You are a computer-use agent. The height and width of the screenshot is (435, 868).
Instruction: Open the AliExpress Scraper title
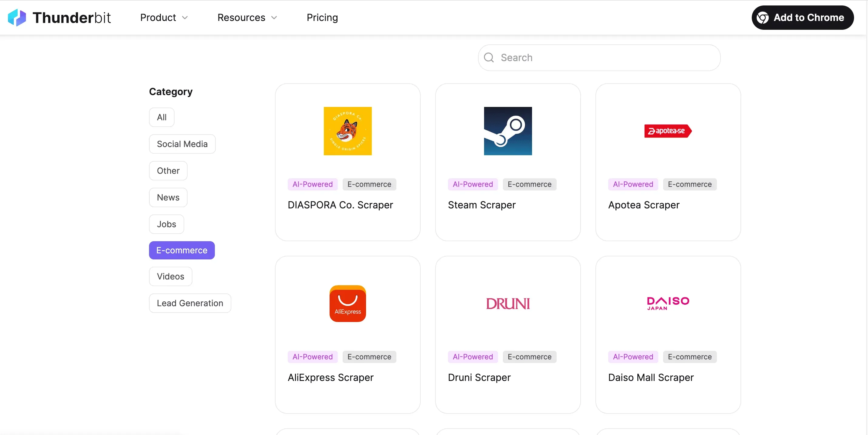(331, 377)
